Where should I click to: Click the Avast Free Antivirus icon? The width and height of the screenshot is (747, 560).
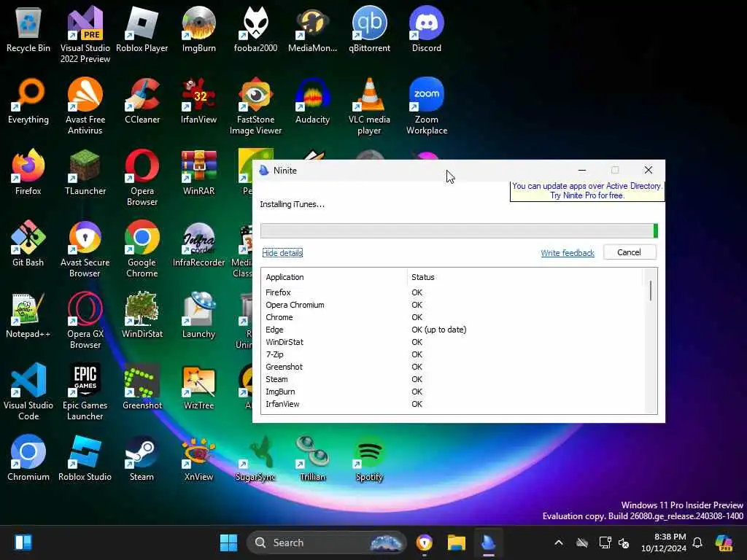(x=85, y=106)
